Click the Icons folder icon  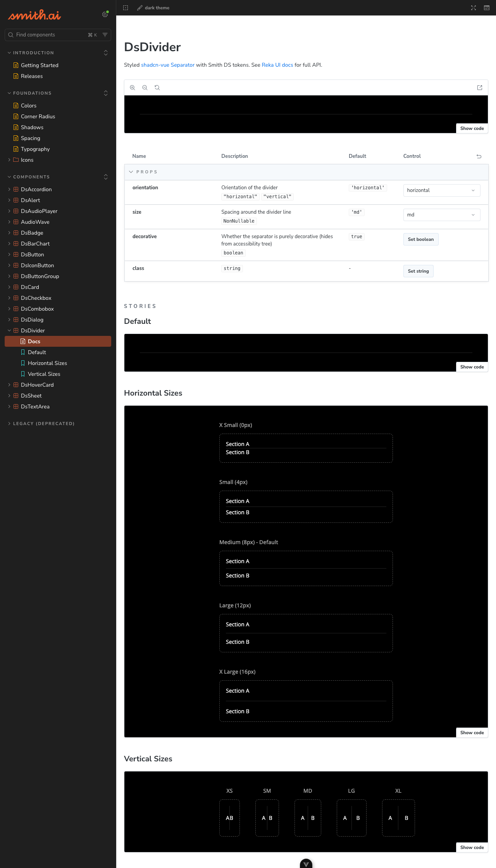click(16, 160)
